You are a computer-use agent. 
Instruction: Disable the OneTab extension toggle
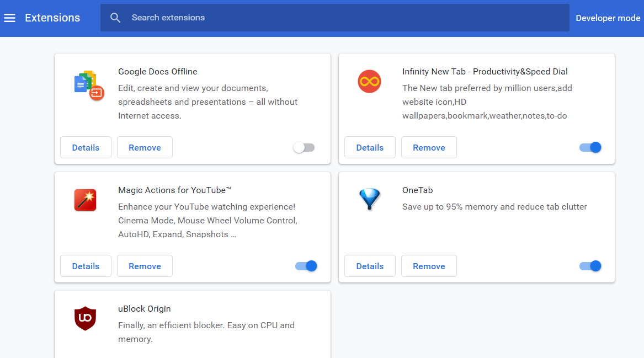tap(590, 266)
